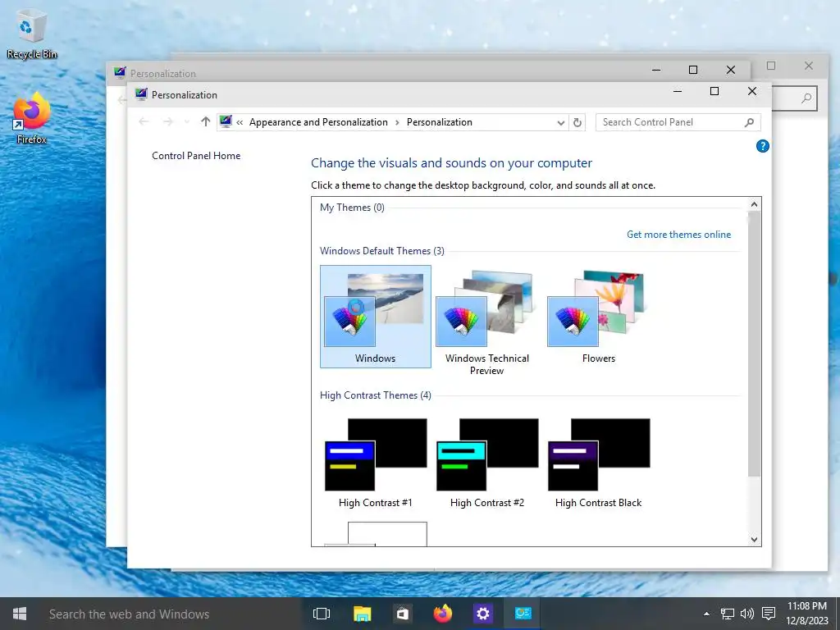Click the My Themes (0) group header

352,208
